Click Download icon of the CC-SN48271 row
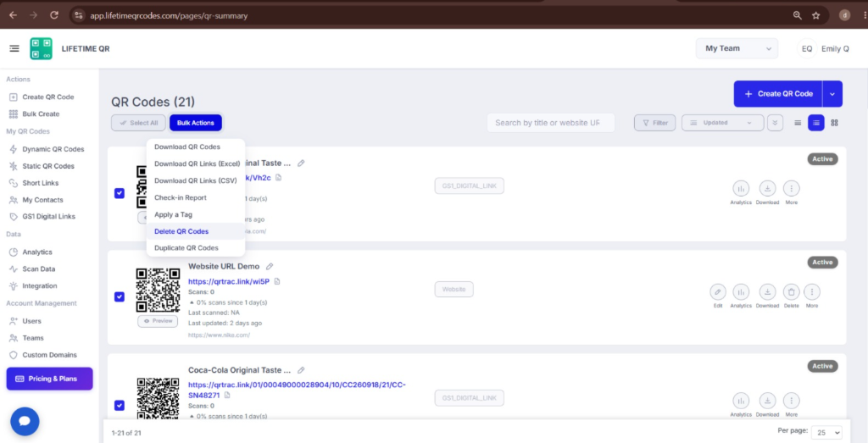This screenshot has width=868, height=443. (767, 401)
